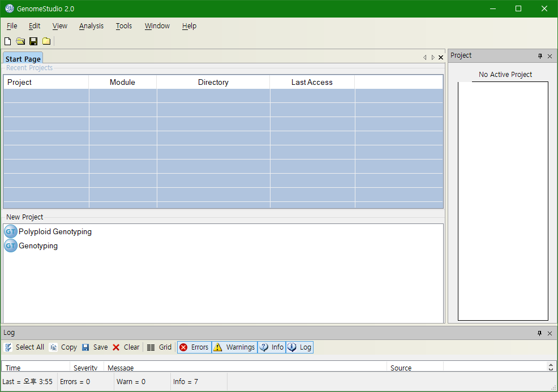Click the 'Info = 7' status bar entry
This screenshot has width=558, height=392.
186,382
